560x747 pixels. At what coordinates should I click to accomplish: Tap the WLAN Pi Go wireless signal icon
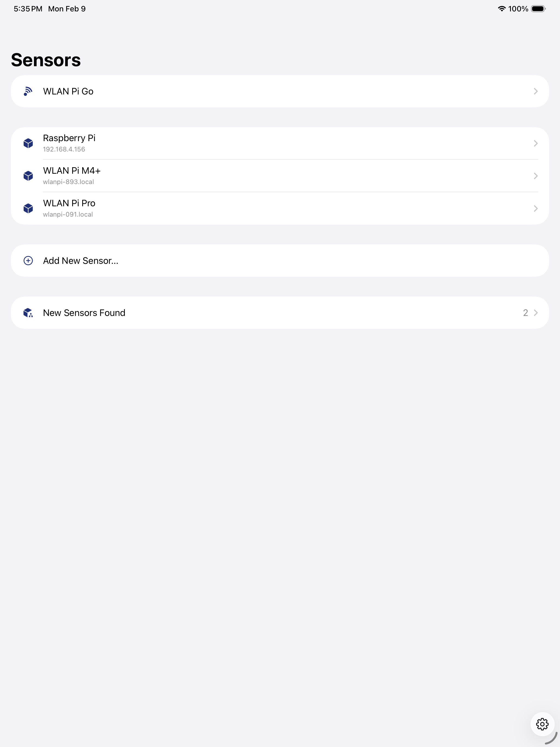(28, 91)
